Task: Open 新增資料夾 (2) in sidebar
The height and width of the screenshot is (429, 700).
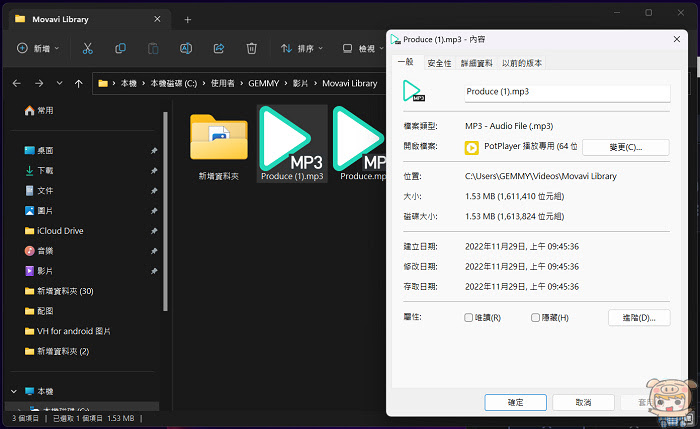Action: (57, 351)
